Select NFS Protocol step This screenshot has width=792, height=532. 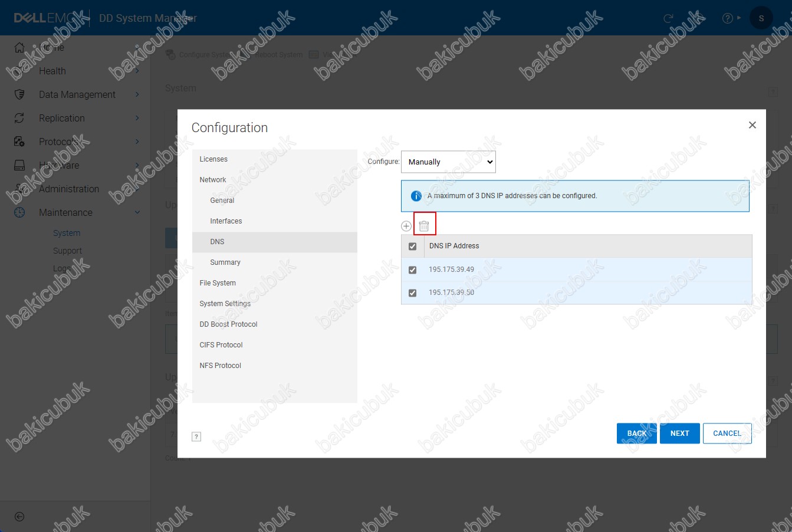pos(275,366)
